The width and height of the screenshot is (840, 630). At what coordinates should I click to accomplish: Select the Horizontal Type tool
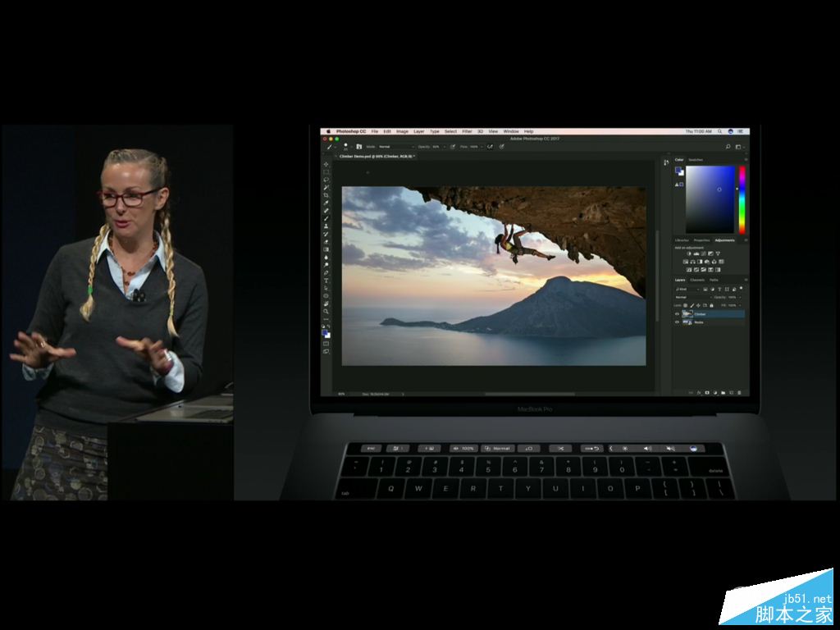coord(326,281)
